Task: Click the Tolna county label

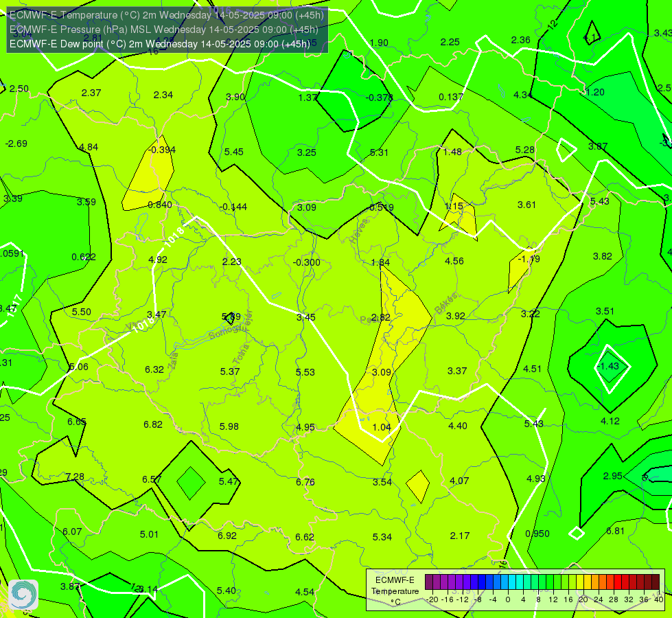Action: coord(241,354)
